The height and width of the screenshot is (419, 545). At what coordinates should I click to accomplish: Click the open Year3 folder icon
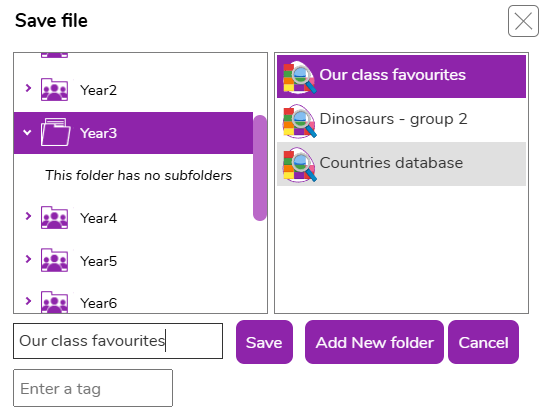56,132
